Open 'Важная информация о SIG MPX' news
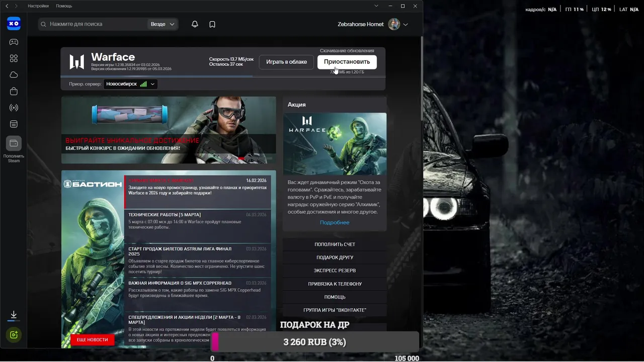 pos(197,295)
